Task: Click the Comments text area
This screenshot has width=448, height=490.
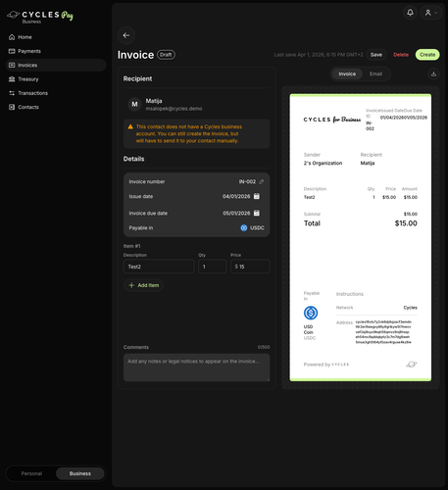Action: 197,367
